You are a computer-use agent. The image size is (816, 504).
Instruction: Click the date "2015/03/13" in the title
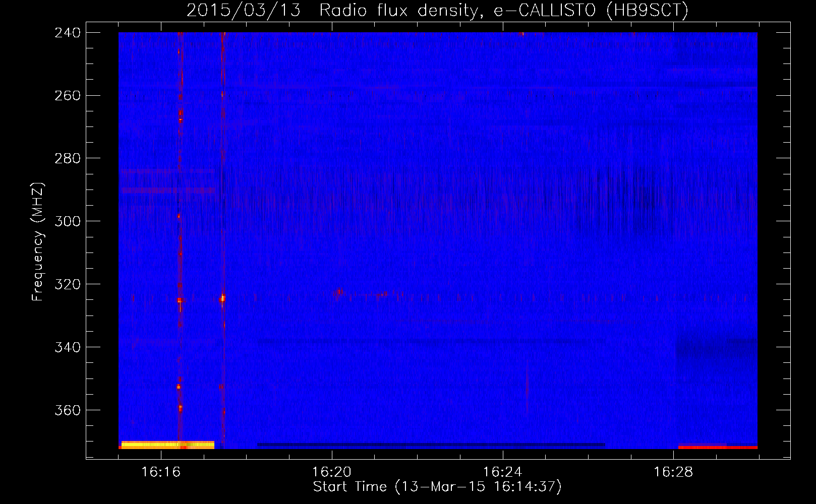point(243,10)
